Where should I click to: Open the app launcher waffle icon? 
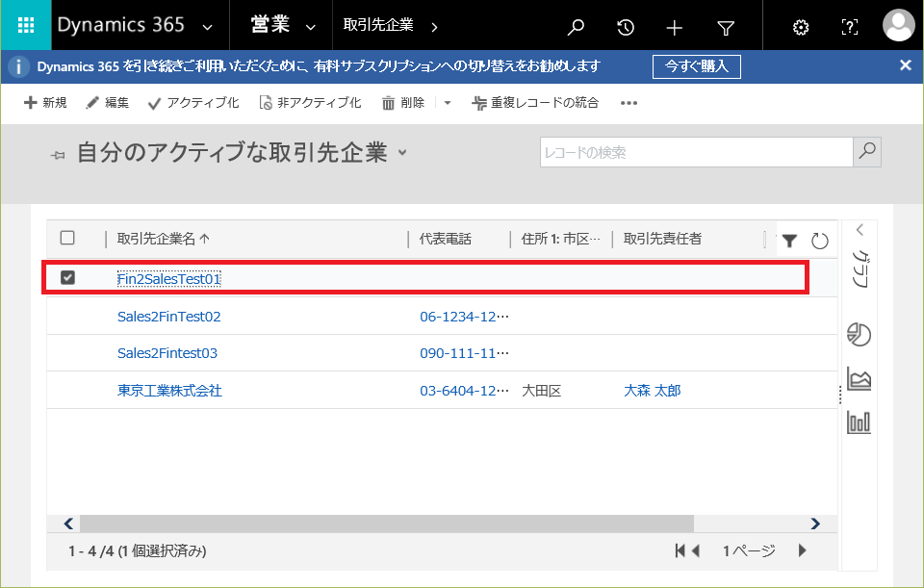tap(26, 25)
